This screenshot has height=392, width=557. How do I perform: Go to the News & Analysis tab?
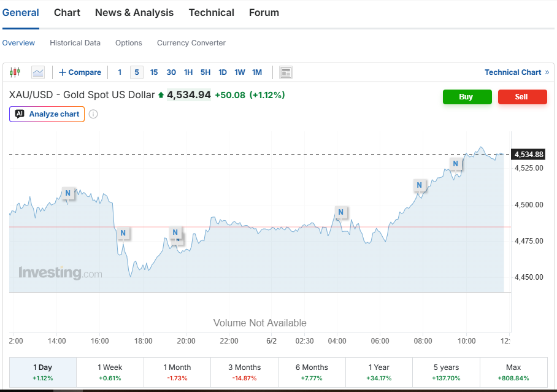click(134, 13)
